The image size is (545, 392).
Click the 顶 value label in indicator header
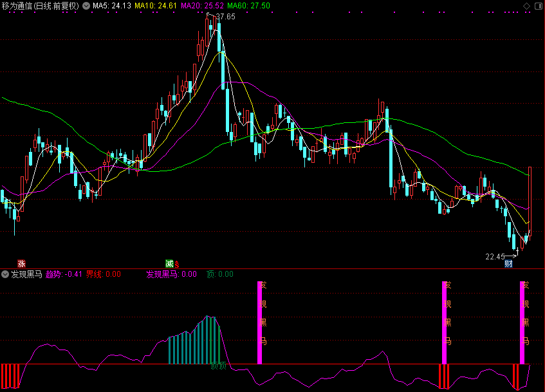(x=219, y=274)
